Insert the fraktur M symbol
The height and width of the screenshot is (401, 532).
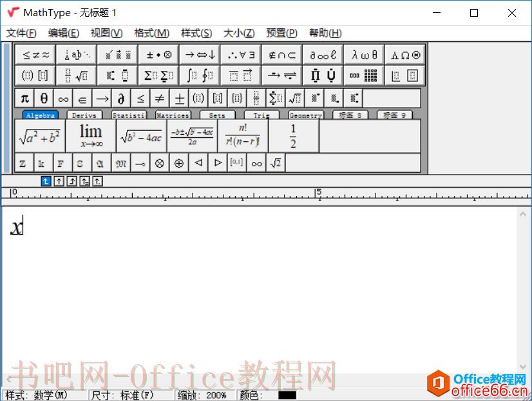(x=121, y=163)
